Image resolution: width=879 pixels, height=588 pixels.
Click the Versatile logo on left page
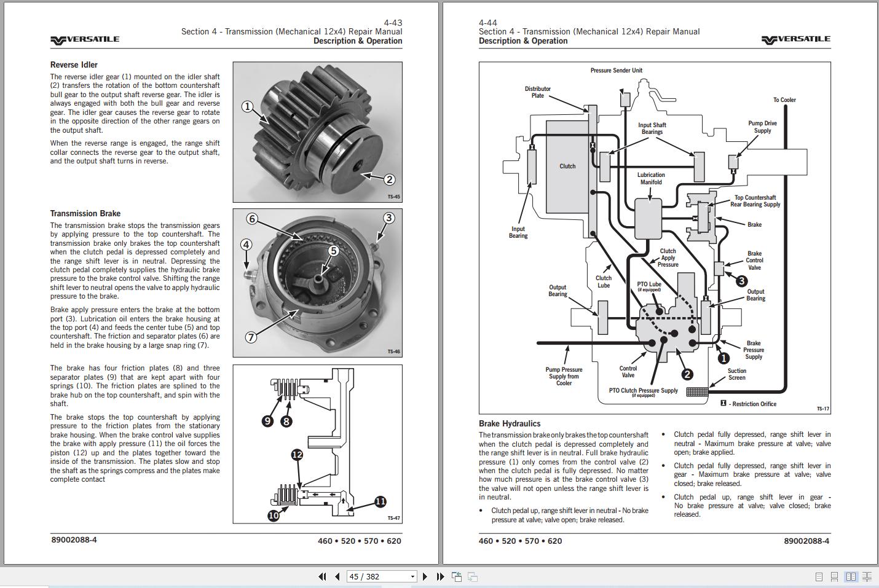(x=85, y=40)
